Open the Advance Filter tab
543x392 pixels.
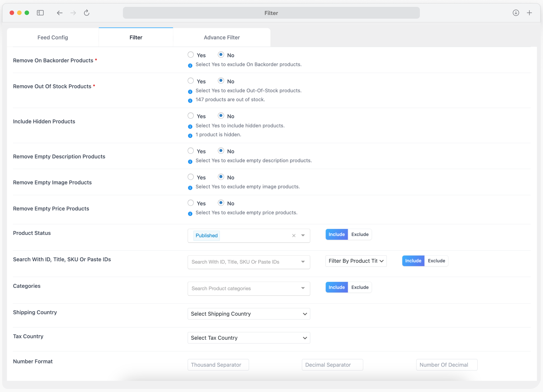pyautogui.click(x=222, y=37)
